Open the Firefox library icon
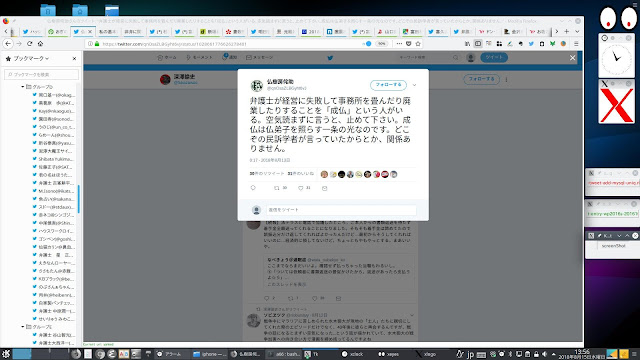 click(467, 44)
